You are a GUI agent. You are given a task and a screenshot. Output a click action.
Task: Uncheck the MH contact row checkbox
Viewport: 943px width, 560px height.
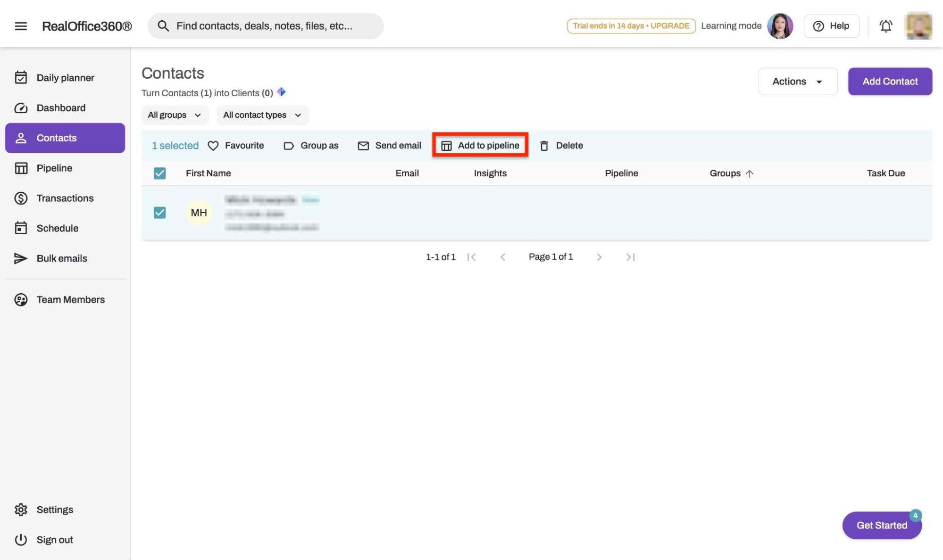(160, 213)
